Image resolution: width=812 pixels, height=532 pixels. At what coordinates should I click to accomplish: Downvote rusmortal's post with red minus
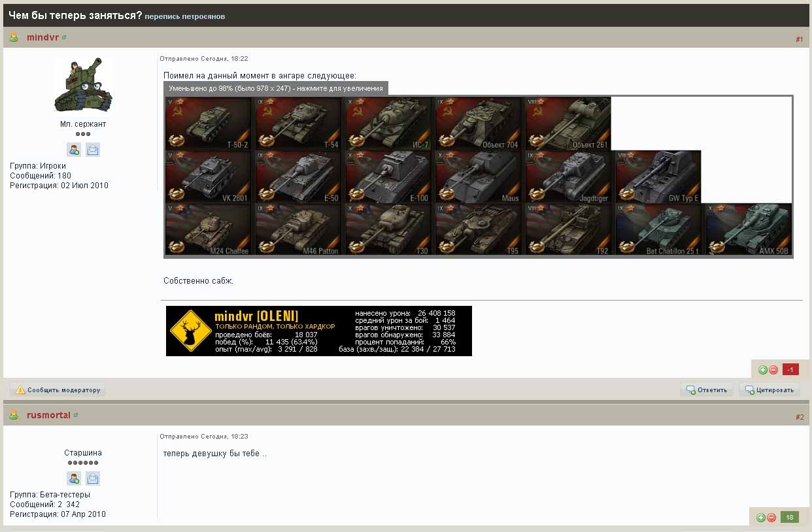click(x=771, y=518)
